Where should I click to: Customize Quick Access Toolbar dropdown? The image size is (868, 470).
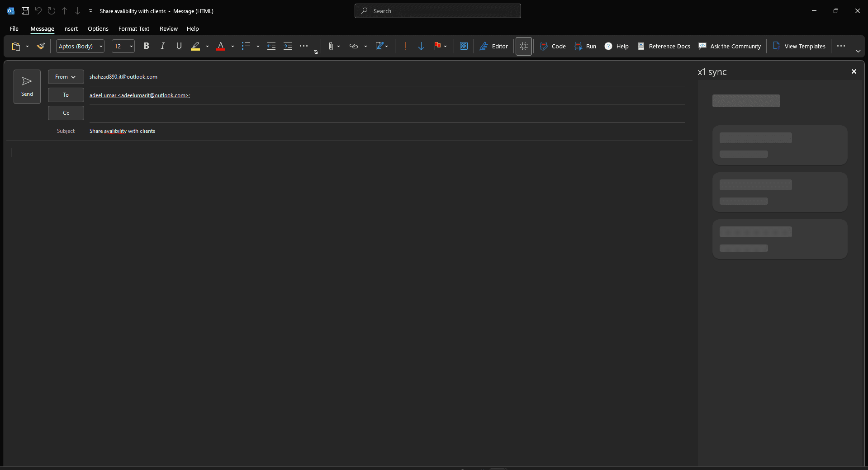pyautogui.click(x=90, y=11)
